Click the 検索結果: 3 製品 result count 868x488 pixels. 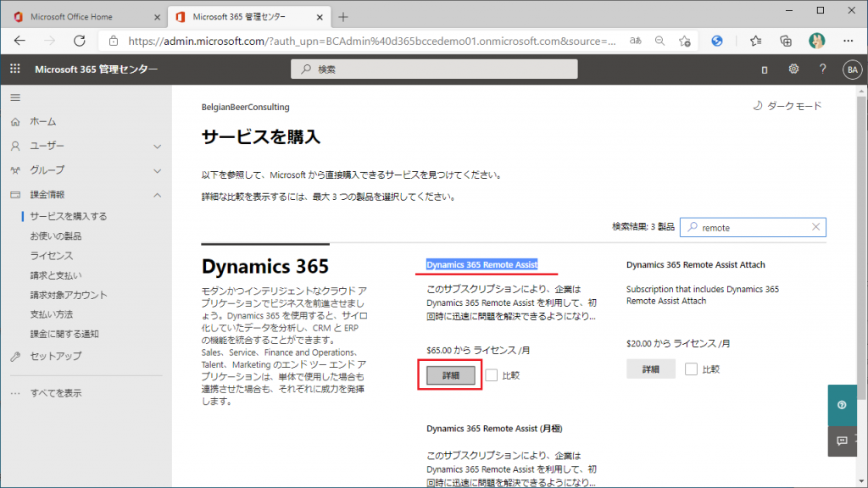643,227
